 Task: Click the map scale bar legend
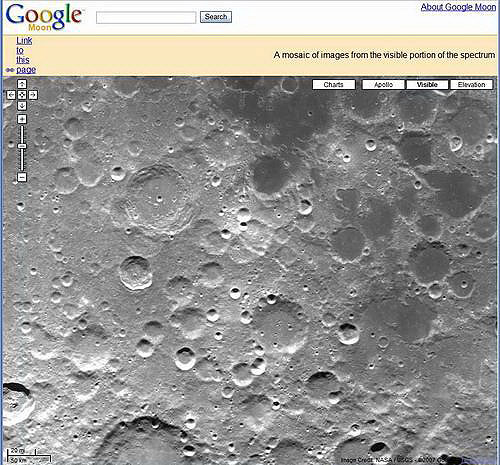pos(29,455)
